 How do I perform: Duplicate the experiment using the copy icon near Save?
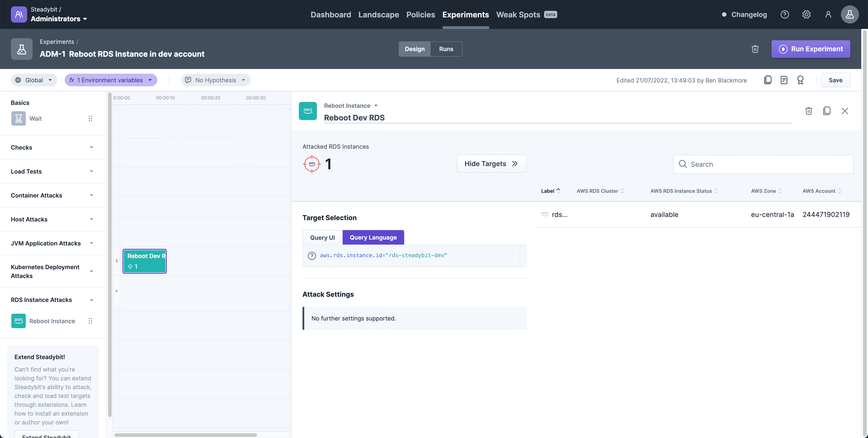coord(768,80)
